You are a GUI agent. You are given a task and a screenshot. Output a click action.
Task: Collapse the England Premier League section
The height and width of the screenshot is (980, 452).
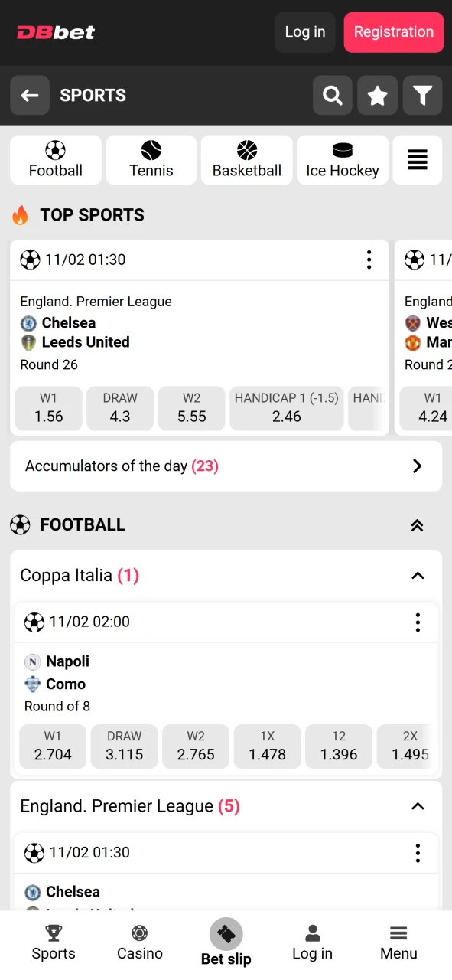tap(418, 806)
